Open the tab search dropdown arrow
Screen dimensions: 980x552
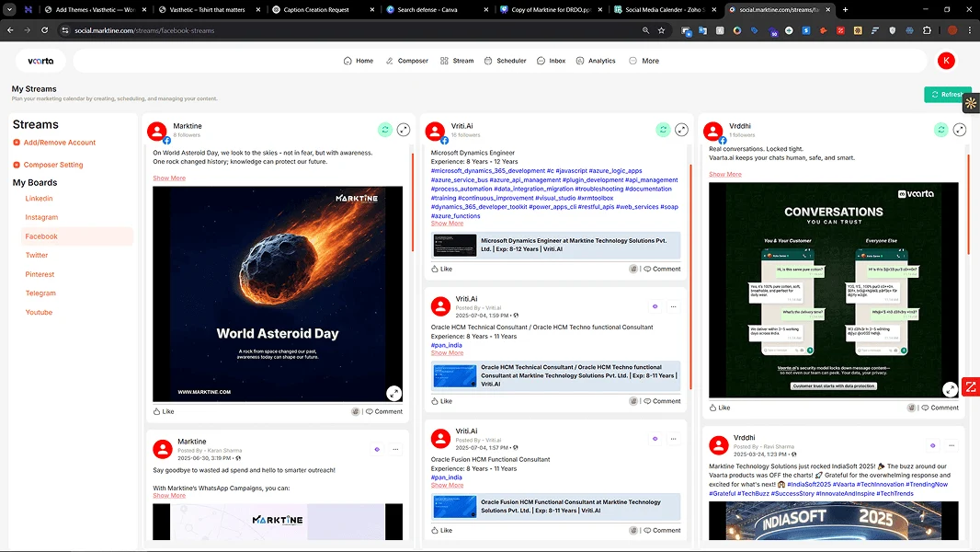click(9, 9)
